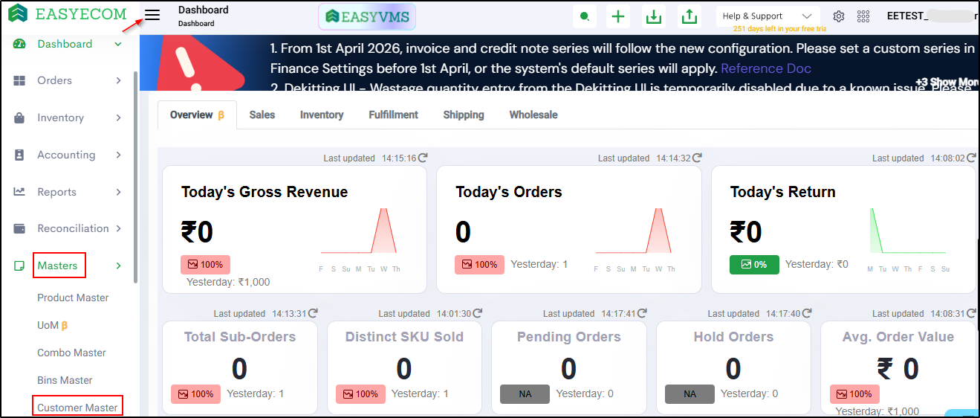The width and height of the screenshot is (980, 418).
Task: Open Help & Support dropdown
Action: [x=767, y=16]
